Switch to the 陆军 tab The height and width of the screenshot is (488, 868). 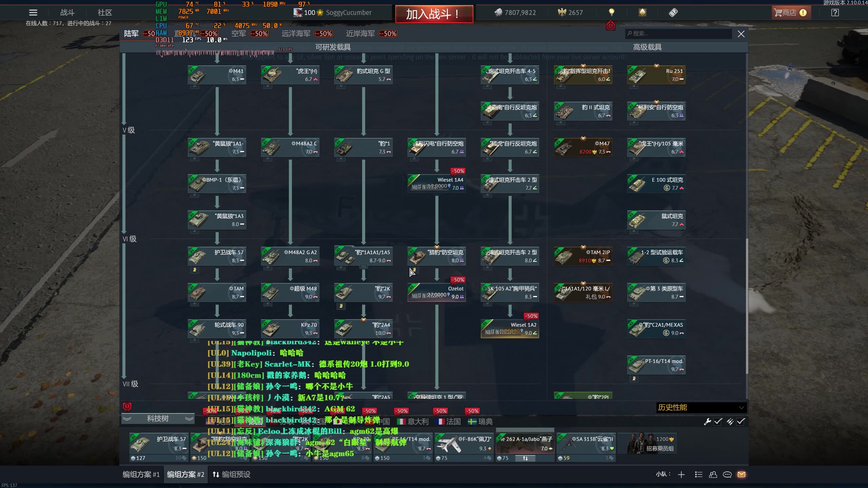[131, 34]
